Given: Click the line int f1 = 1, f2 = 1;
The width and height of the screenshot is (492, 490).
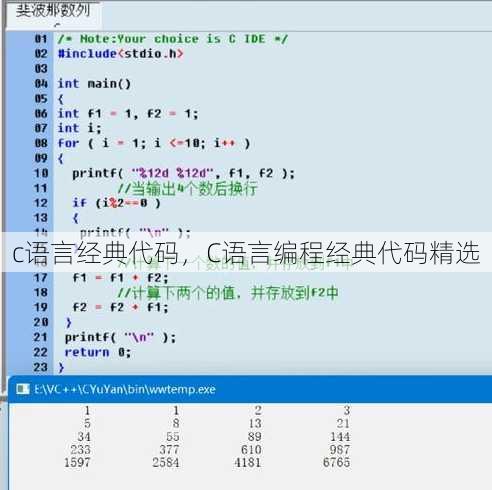Looking at the screenshot, I should point(128,114).
